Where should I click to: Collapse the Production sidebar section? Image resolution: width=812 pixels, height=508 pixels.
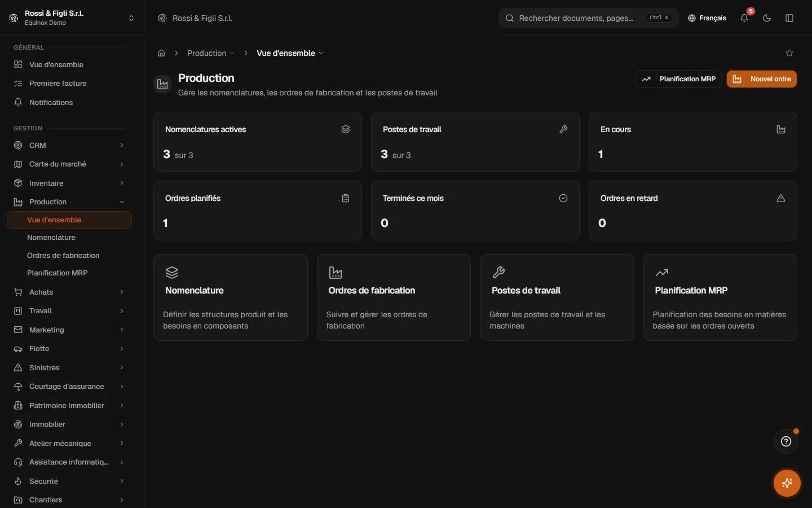(x=69, y=202)
